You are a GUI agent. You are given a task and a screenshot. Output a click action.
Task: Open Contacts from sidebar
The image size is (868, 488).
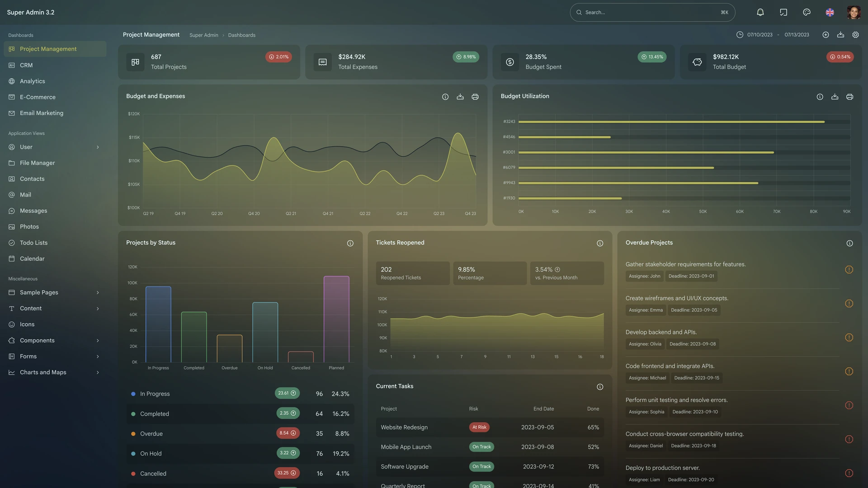pyautogui.click(x=55, y=179)
